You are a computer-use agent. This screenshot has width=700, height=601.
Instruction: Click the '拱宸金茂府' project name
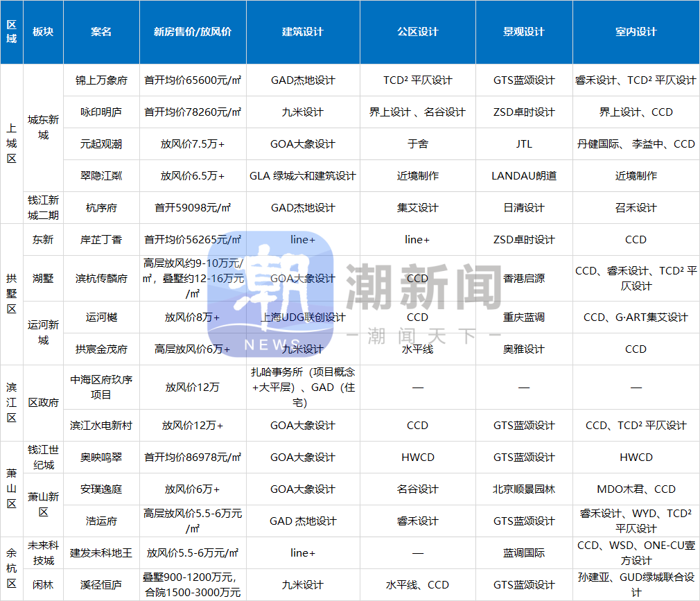(101, 349)
